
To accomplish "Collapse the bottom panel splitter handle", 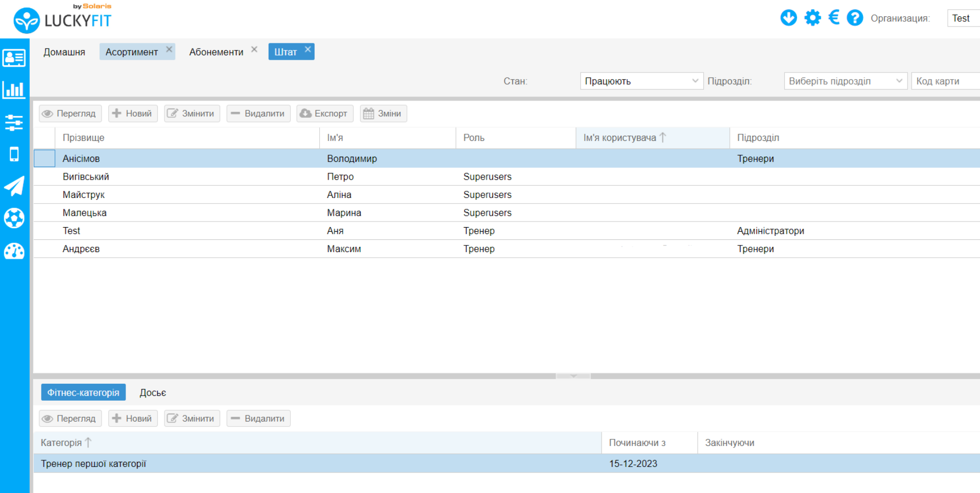I will coord(573,376).
